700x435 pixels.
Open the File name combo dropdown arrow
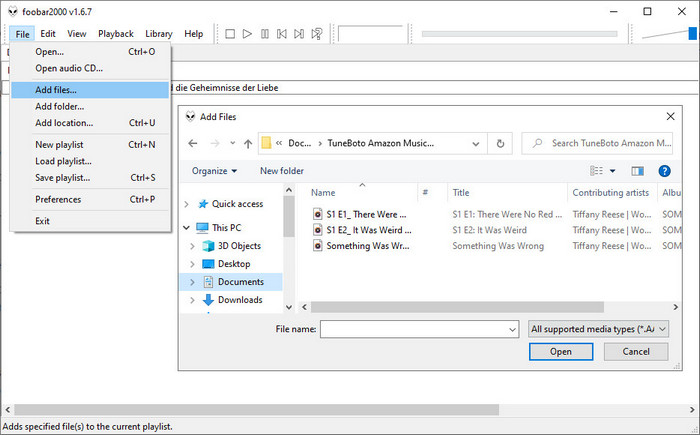(x=512, y=330)
